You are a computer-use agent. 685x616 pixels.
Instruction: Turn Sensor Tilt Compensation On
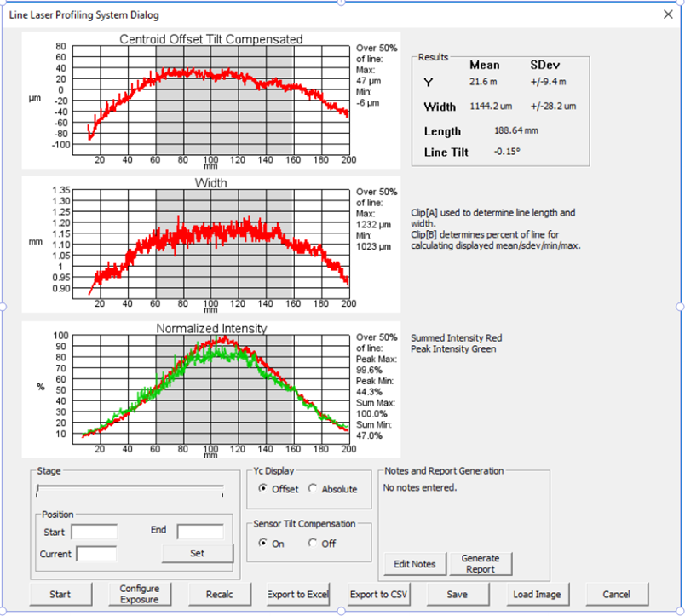pyautogui.click(x=263, y=544)
